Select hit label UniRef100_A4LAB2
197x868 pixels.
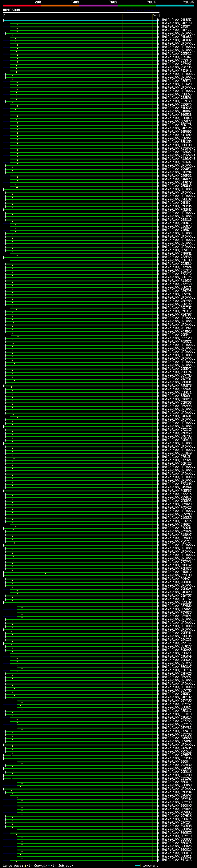pos(177,40)
